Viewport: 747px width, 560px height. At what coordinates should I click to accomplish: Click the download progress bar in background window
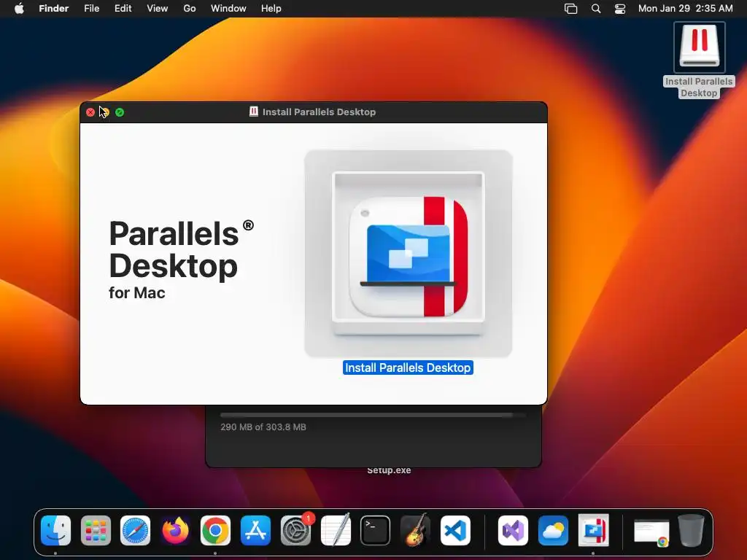[x=373, y=415]
